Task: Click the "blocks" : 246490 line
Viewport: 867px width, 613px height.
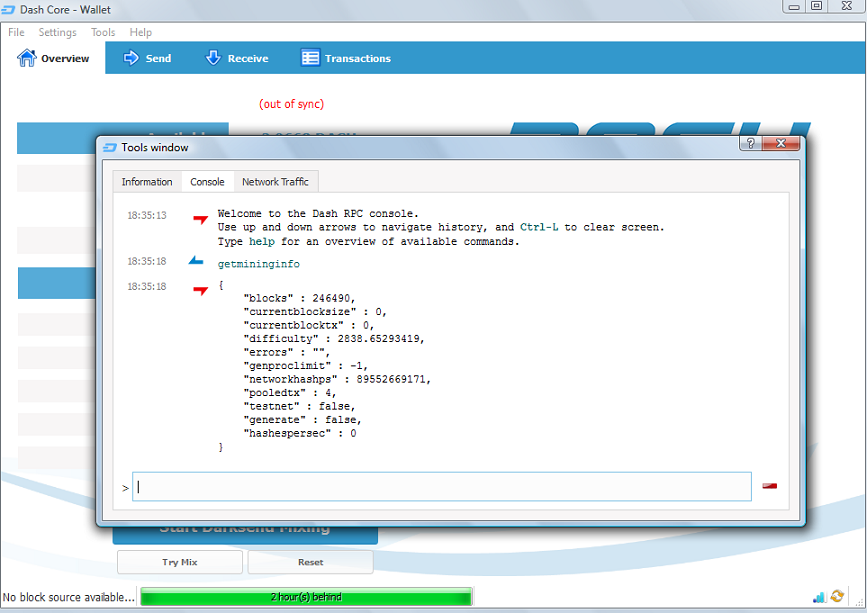Action: tap(299, 298)
